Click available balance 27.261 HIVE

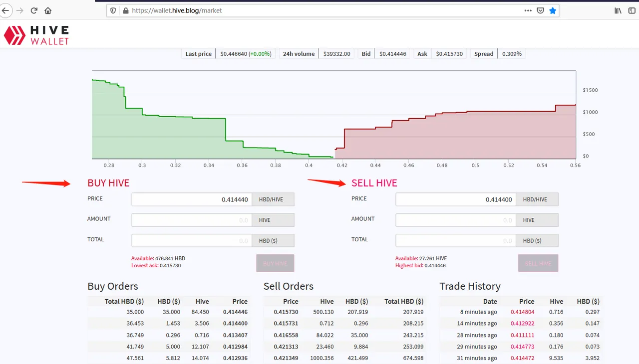[421, 258]
